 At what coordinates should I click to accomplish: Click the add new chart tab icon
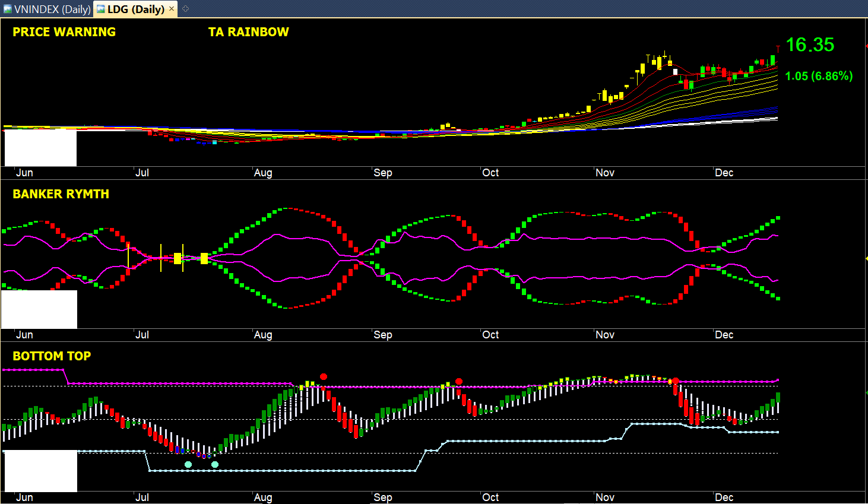(x=185, y=9)
